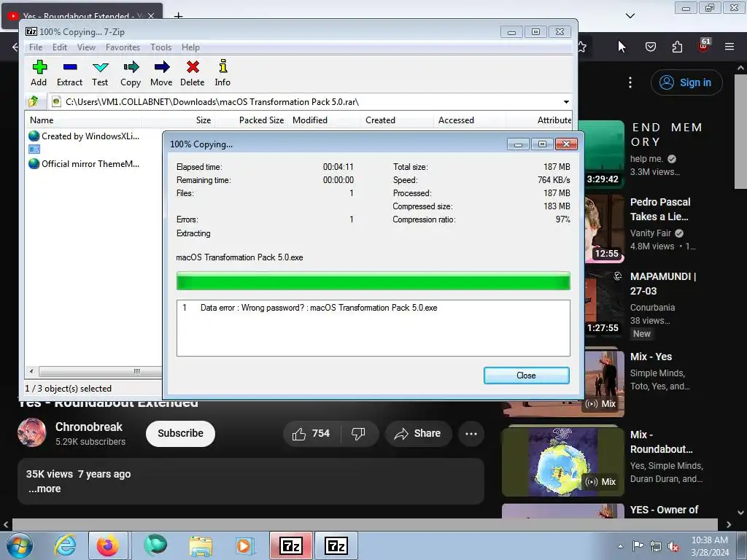
Task: Launch Internet Explorer from the taskbar
Action: [64, 545]
